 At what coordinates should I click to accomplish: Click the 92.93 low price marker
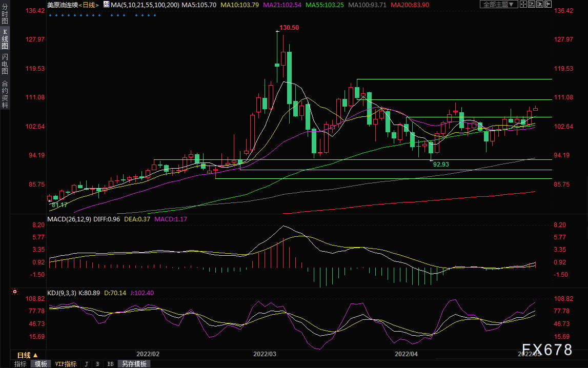[x=441, y=164]
